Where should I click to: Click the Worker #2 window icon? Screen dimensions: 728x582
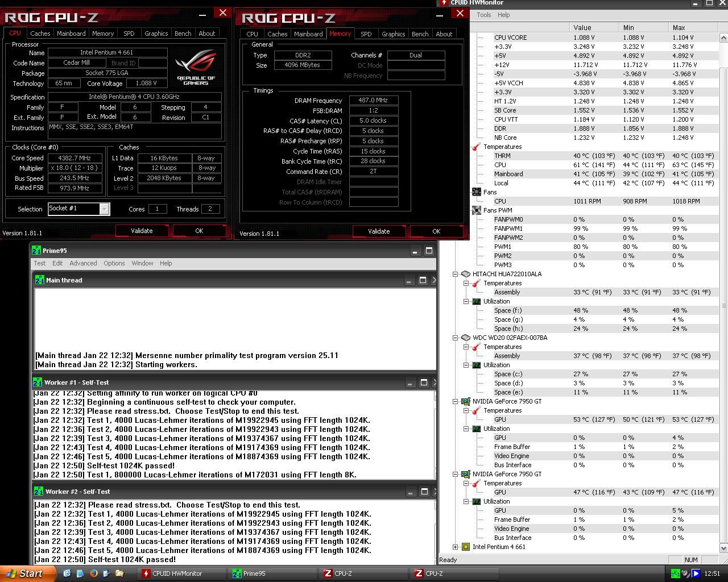(39, 491)
